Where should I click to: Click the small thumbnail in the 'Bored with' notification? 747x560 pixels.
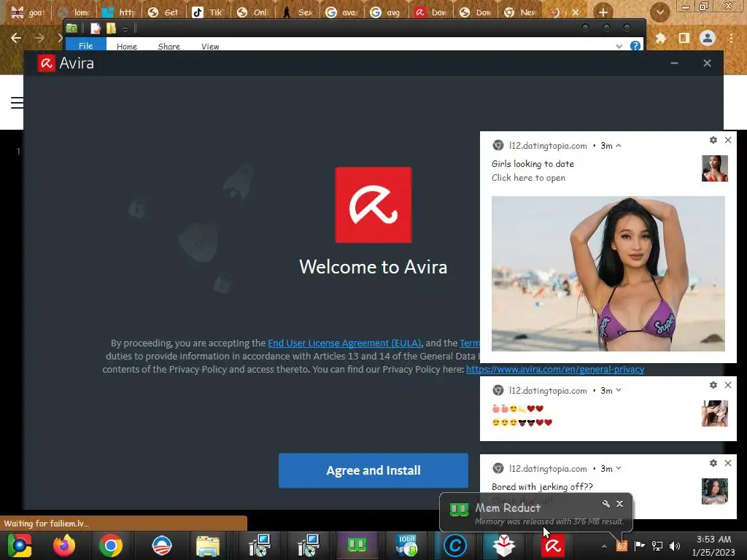pyautogui.click(x=715, y=491)
